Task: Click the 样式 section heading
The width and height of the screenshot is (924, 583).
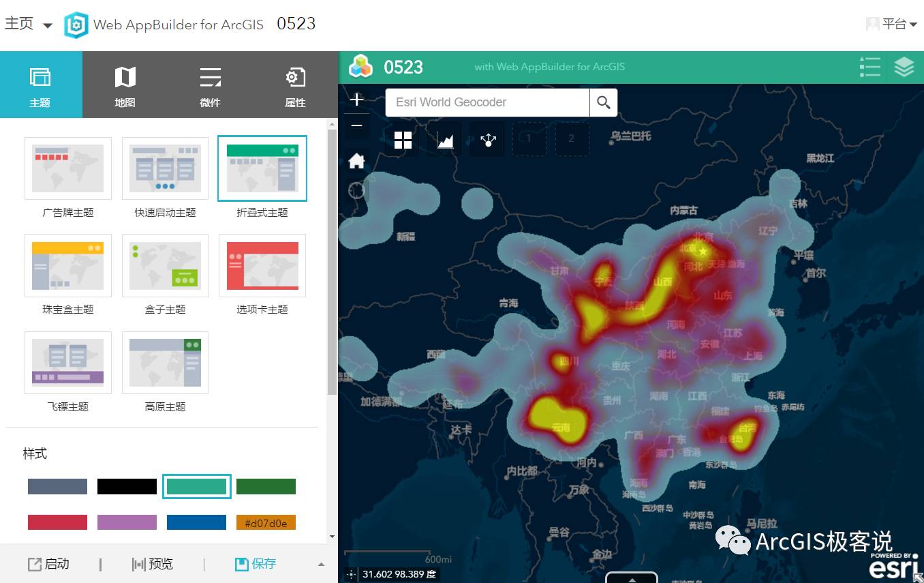Action: [35, 453]
